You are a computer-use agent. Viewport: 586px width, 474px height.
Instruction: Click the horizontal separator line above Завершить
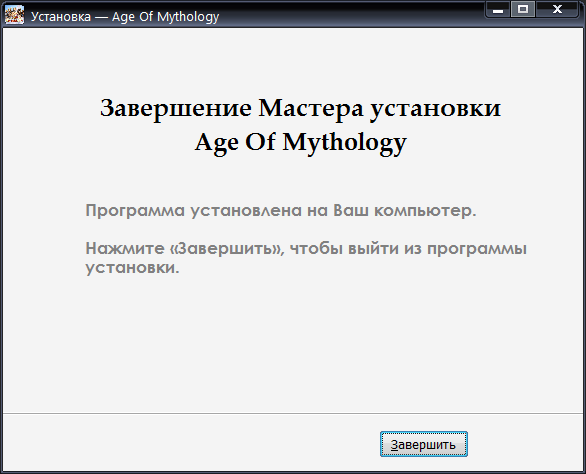tap(293, 413)
